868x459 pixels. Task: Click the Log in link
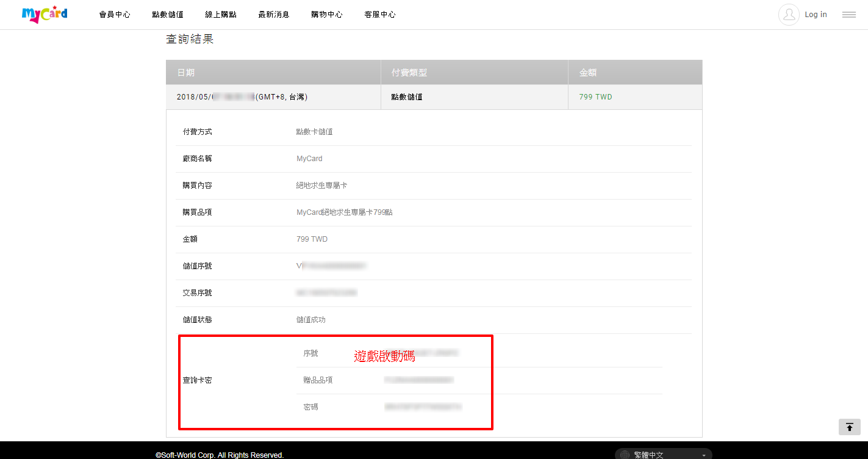pyautogui.click(x=816, y=15)
